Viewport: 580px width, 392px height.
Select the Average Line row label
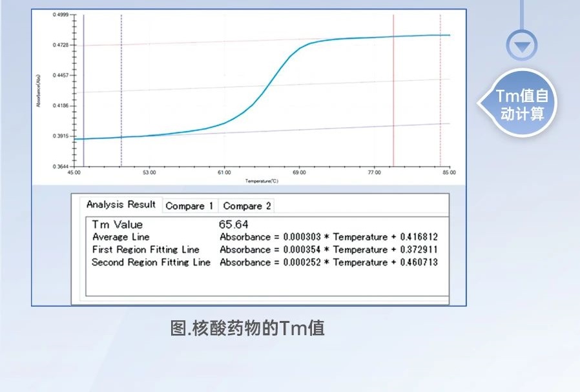[x=121, y=237]
